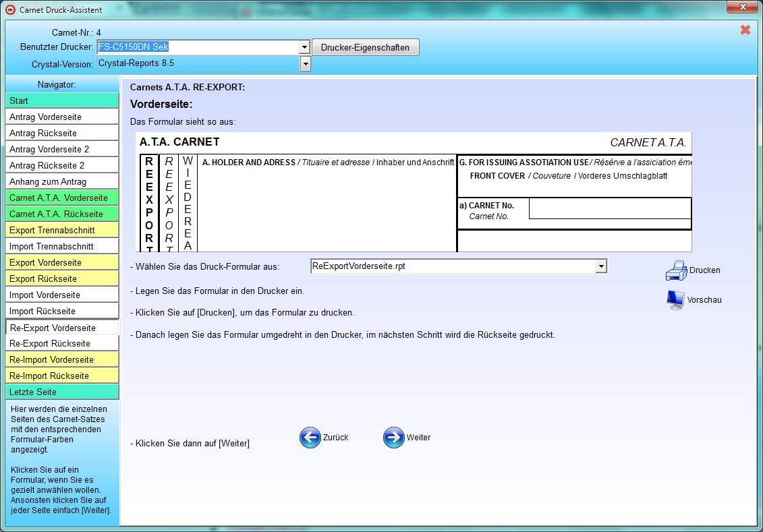
Task: Click the Drucker-Eigenschaften button
Action: (x=365, y=47)
